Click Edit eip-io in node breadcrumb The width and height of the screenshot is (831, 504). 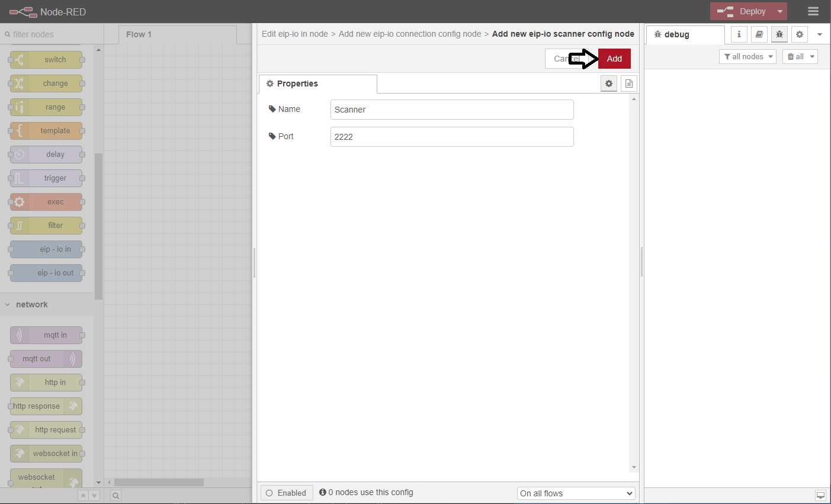[x=295, y=34]
